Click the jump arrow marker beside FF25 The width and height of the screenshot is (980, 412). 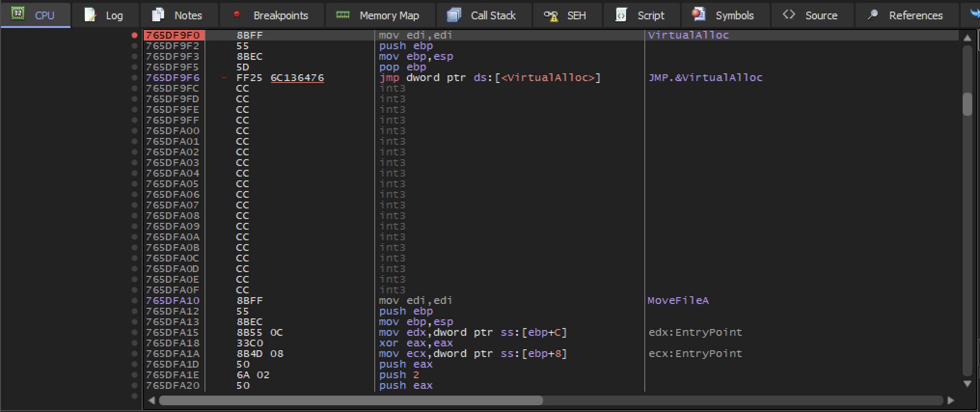(x=224, y=78)
